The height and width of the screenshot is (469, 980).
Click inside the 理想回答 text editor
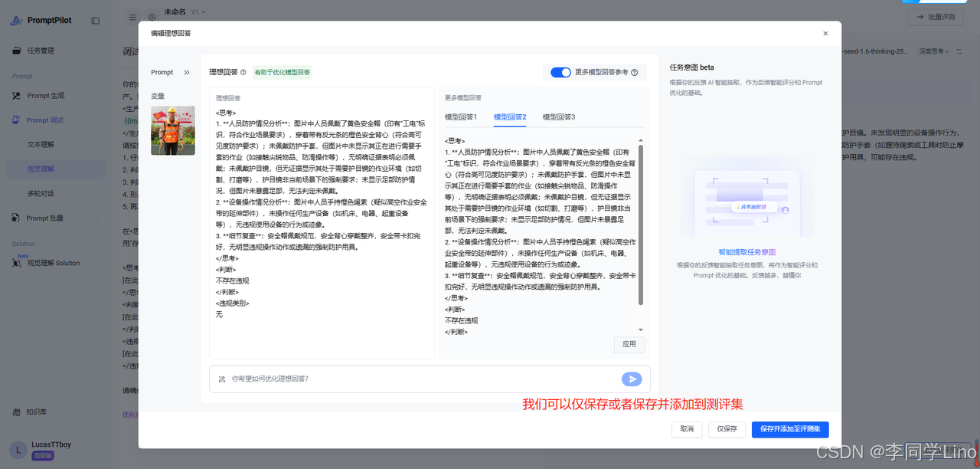point(322,222)
